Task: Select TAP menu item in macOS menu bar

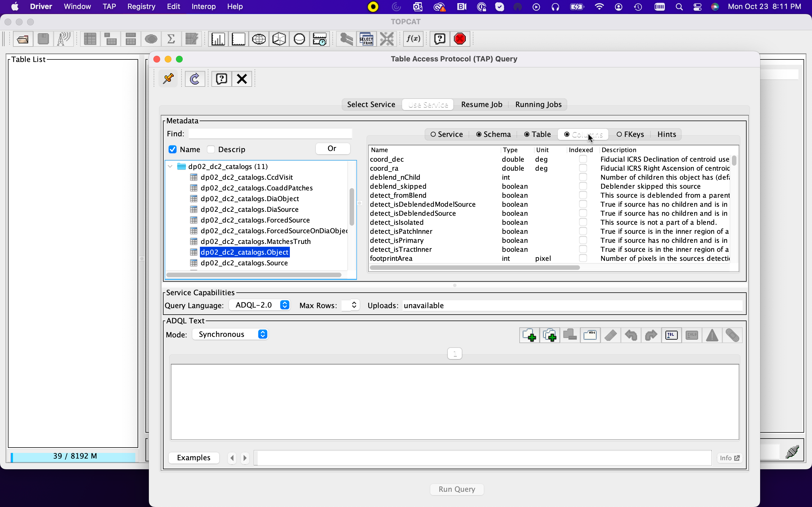Action: point(109,6)
